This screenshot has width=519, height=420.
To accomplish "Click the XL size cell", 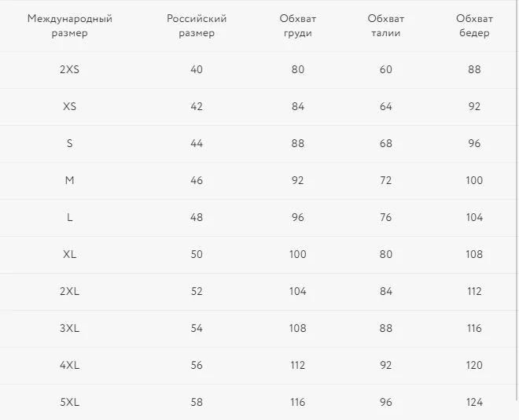I will pyautogui.click(x=69, y=254).
